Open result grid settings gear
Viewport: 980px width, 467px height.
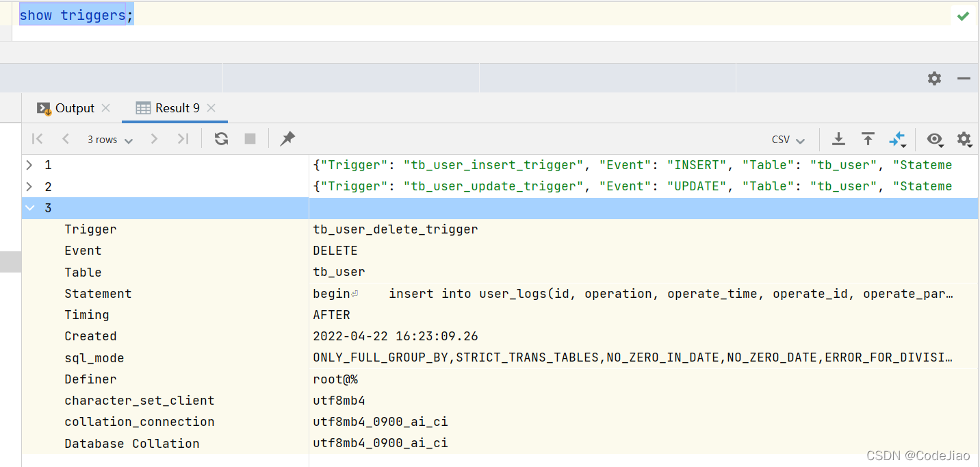pyautogui.click(x=964, y=139)
